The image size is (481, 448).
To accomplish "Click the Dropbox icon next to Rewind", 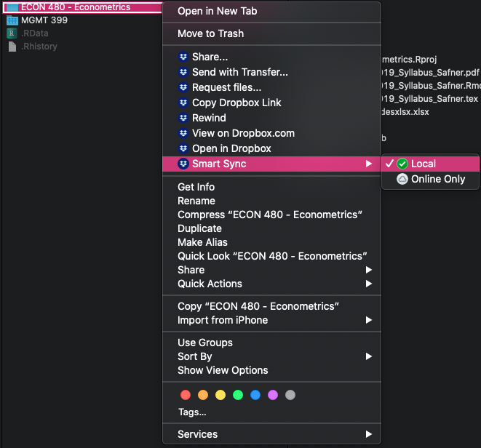I will point(183,118).
